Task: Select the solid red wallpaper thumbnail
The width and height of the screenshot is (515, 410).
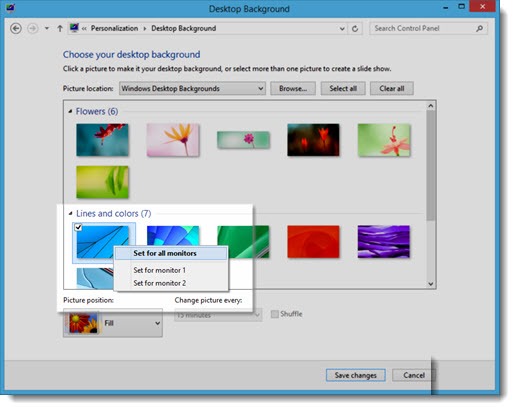Action: 313,242
